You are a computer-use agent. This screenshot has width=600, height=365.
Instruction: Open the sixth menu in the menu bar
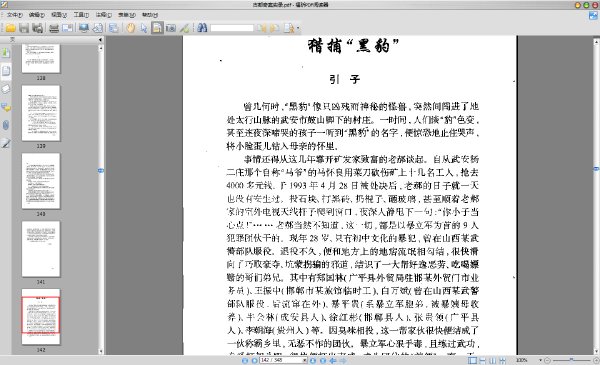127,15
